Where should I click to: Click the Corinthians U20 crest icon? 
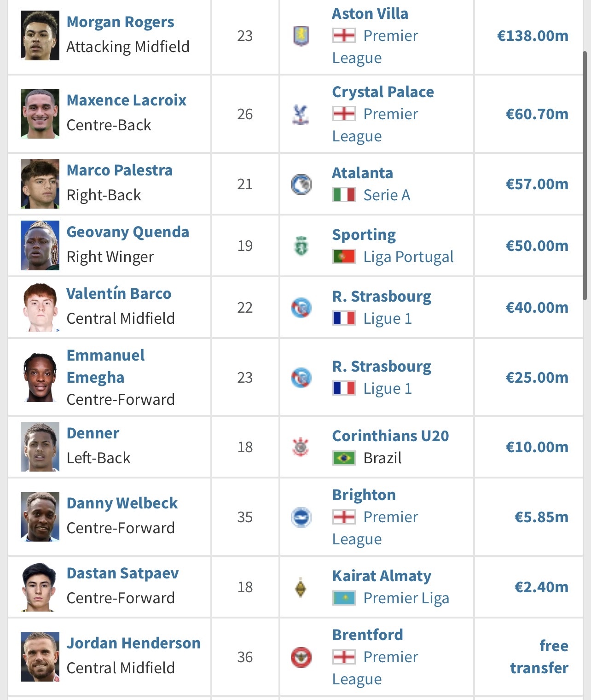(x=301, y=447)
